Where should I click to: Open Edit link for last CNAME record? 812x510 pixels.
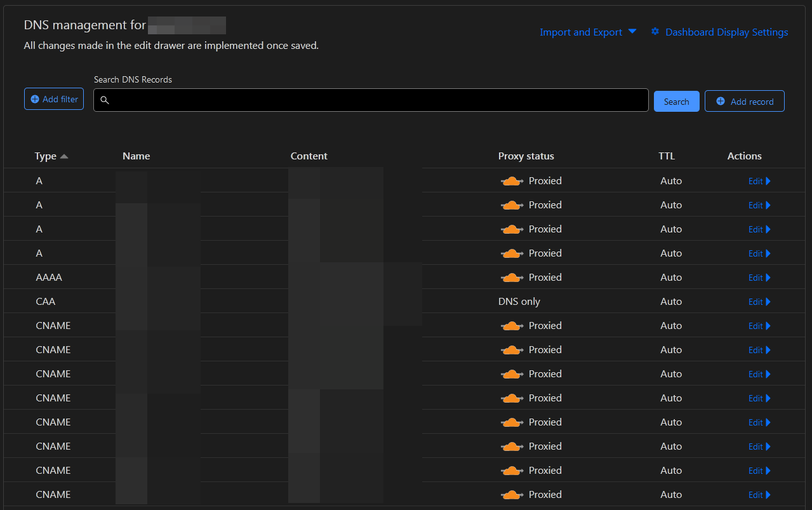759,495
